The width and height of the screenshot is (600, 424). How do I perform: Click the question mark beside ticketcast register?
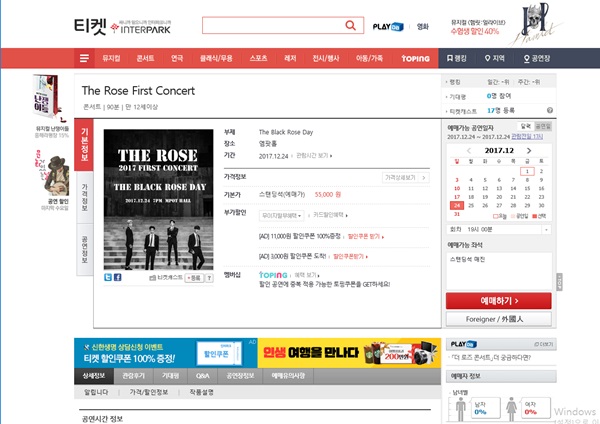[x=209, y=278]
